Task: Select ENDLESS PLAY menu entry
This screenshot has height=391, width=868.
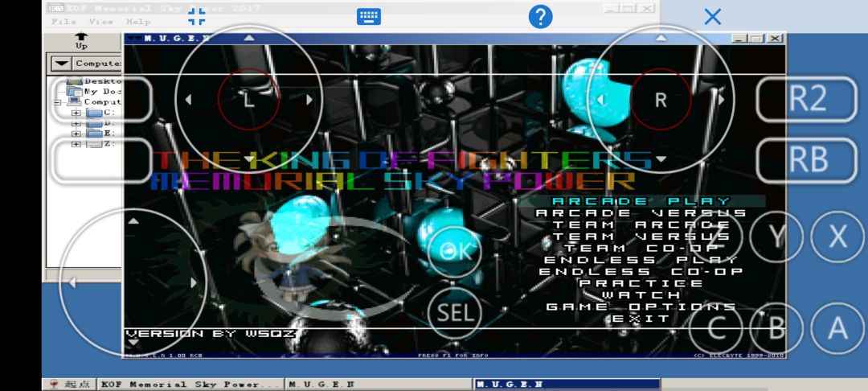Action: pyautogui.click(x=641, y=260)
